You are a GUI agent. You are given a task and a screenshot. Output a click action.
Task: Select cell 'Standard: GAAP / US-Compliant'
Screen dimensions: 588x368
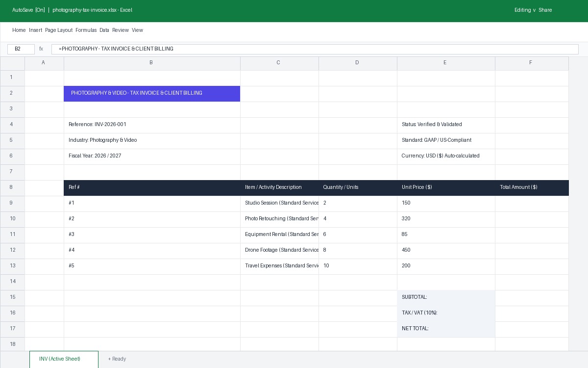(x=446, y=141)
